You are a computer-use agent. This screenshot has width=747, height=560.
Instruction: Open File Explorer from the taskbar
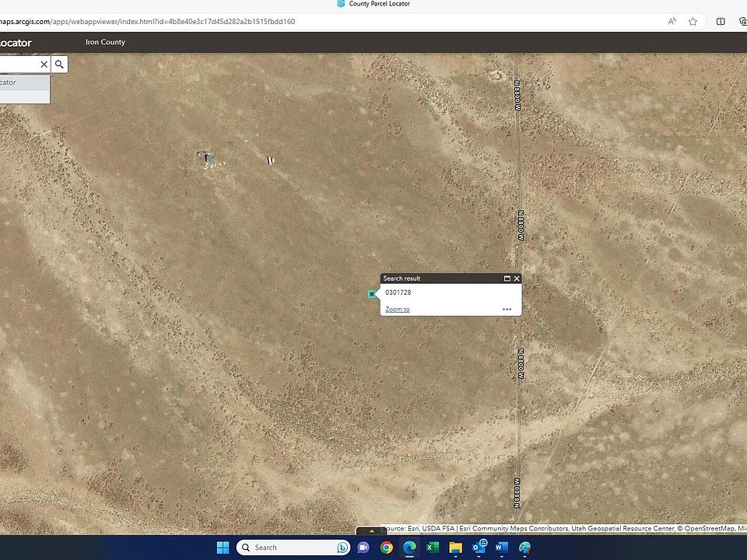[x=455, y=548]
